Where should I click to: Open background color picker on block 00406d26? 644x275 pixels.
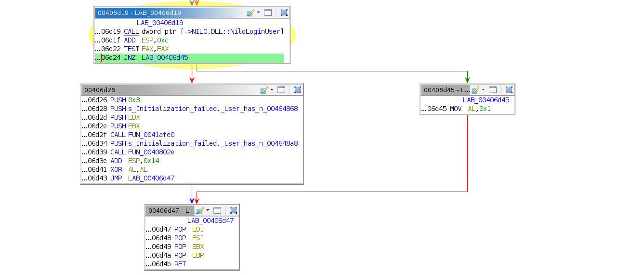263,90
